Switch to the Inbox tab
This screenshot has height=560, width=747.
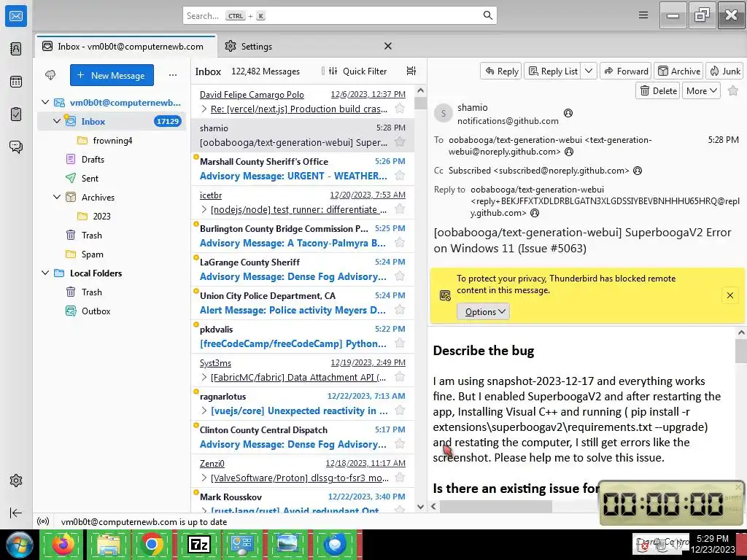click(126, 46)
